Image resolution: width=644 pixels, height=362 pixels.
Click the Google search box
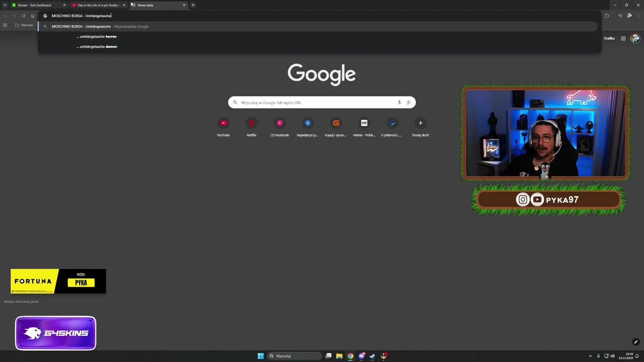click(322, 103)
